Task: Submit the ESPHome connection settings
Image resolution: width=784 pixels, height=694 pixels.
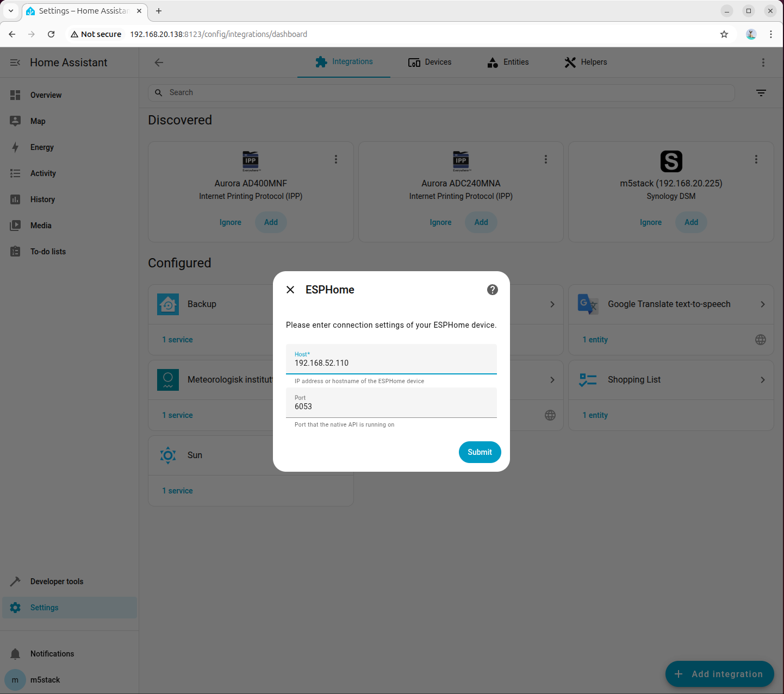Action: (x=480, y=452)
